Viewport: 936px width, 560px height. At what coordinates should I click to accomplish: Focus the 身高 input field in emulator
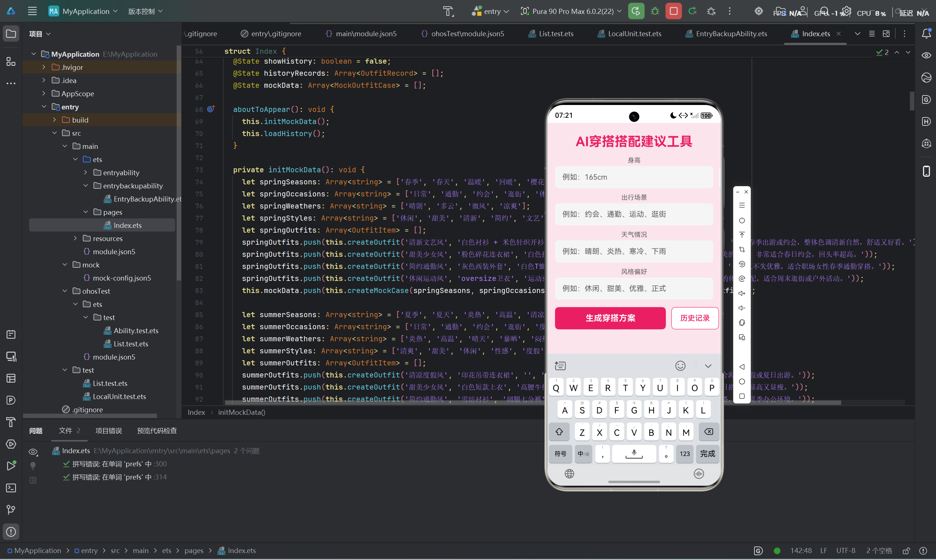pyautogui.click(x=634, y=177)
